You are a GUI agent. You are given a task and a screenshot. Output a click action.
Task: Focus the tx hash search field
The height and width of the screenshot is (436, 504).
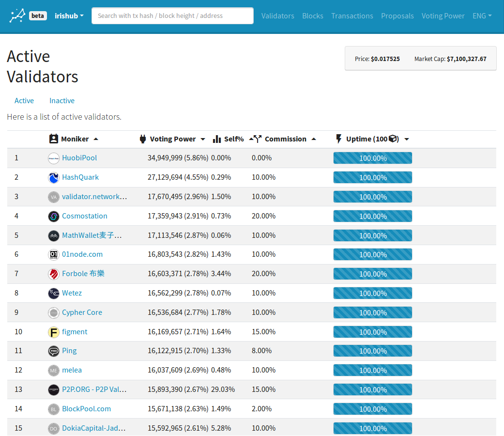click(172, 16)
